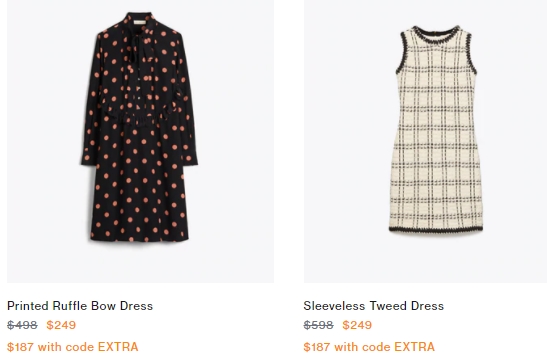Click the EXTRA code offer under Ruffle Bow Dress
547x362 pixels.
(73, 347)
